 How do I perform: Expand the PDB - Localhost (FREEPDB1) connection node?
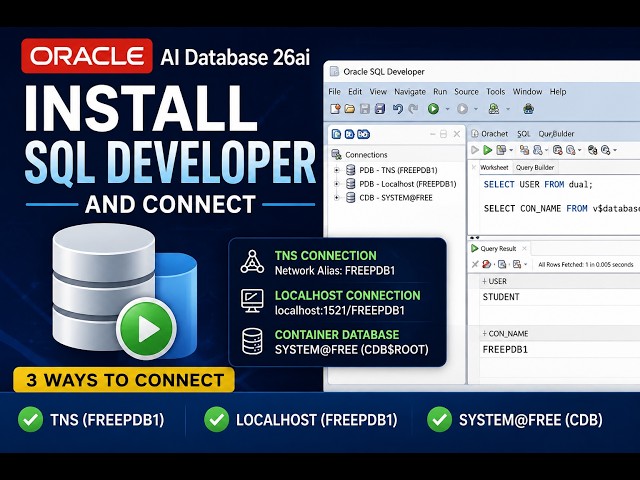pyautogui.click(x=337, y=184)
